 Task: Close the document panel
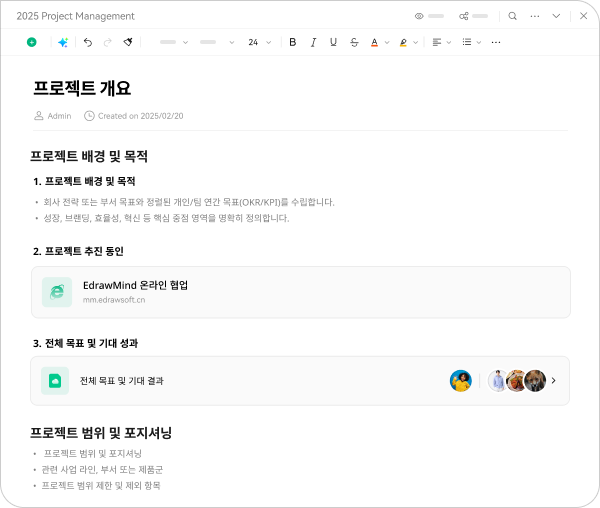(584, 16)
